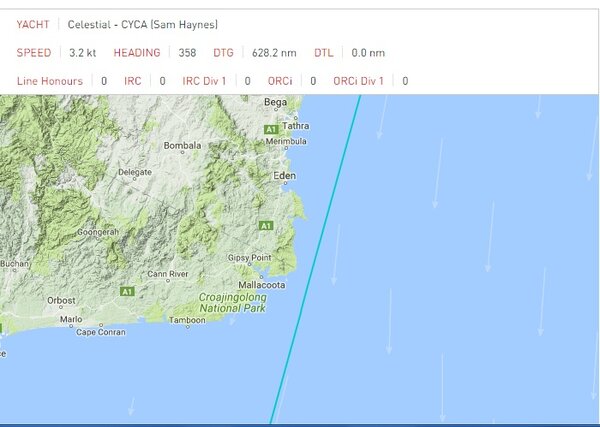The width and height of the screenshot is (600, 427).
Task: Click the Cape Conran place label
Action: coord(100,332)
